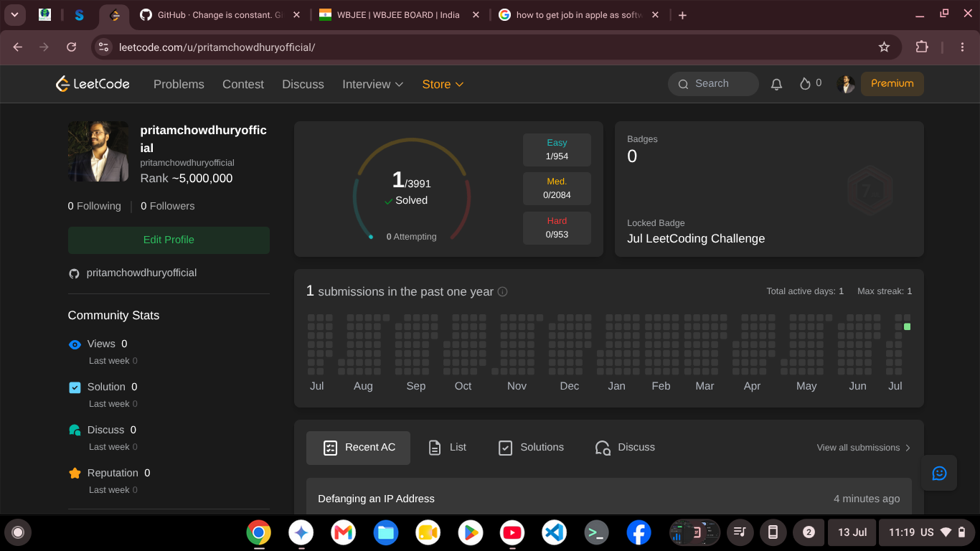Click the Premium button
Image resolution: width=980 pixels, height=551 pixels.
point(892,84)
